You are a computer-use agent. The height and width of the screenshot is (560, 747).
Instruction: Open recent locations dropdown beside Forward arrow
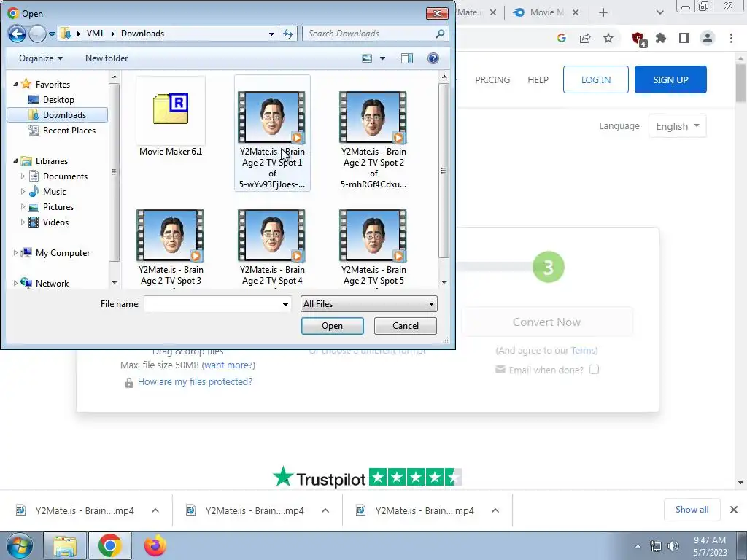pyautogui.click(x=52, y=34)
